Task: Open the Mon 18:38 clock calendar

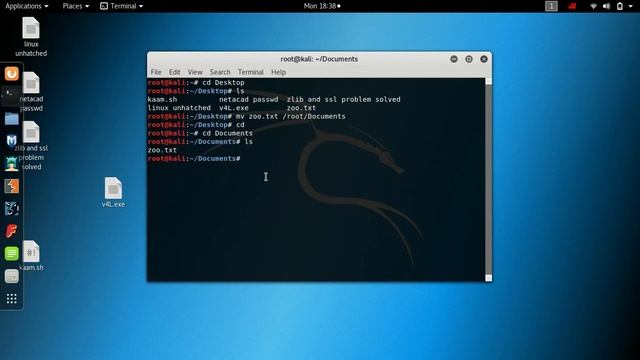Action: tap(322, 6)
